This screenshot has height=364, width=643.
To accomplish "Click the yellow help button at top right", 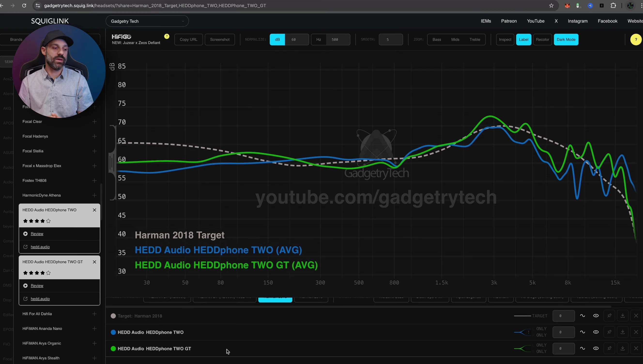I will coord(636,39).
